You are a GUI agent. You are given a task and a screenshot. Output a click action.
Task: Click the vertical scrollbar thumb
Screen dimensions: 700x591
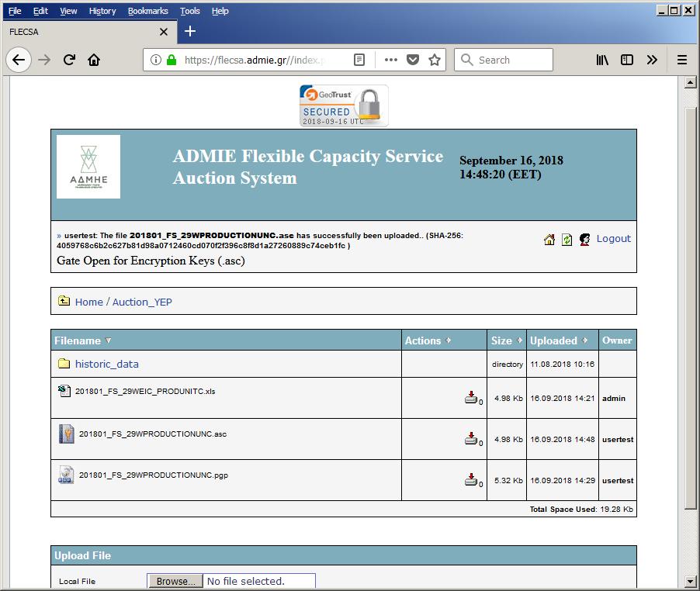[x=690, y=308]
